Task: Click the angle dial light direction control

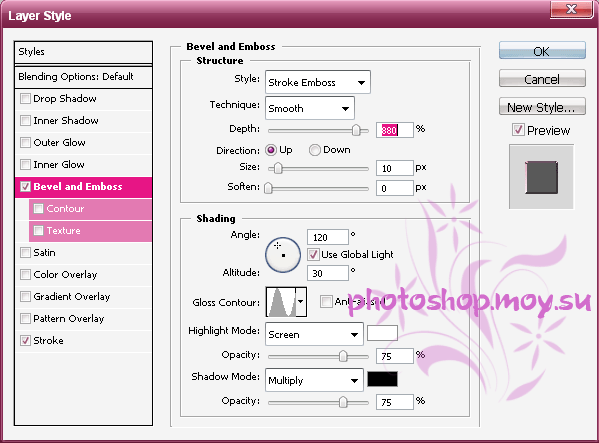Action: pyautogui.click(x=283, y=255)
